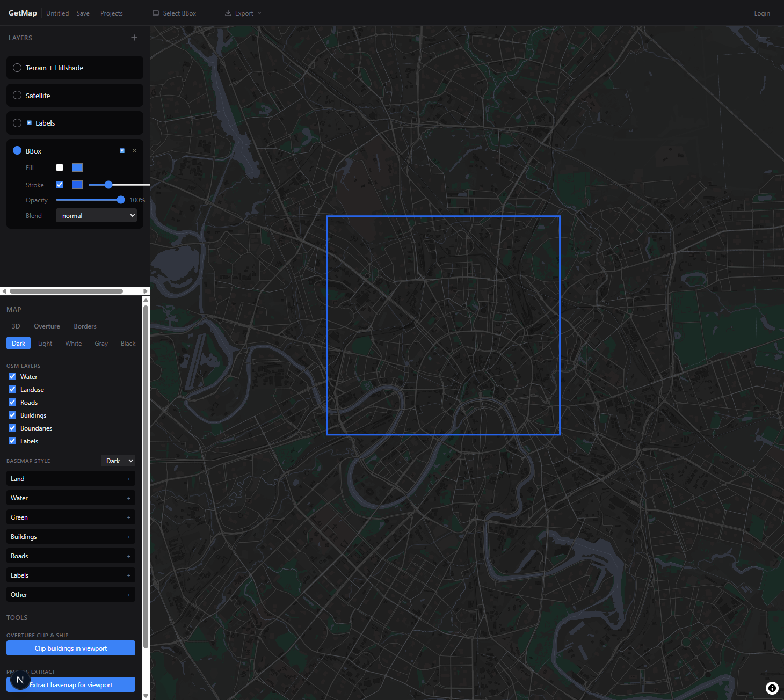Click the Stroke width slider
The image size is (784, 700).
pos(119,185)
